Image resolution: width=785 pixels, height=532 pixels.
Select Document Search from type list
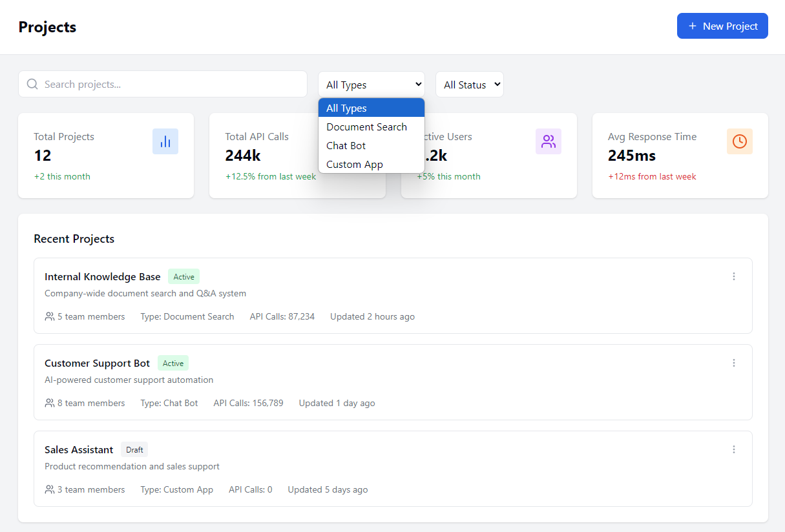[366, 127]
